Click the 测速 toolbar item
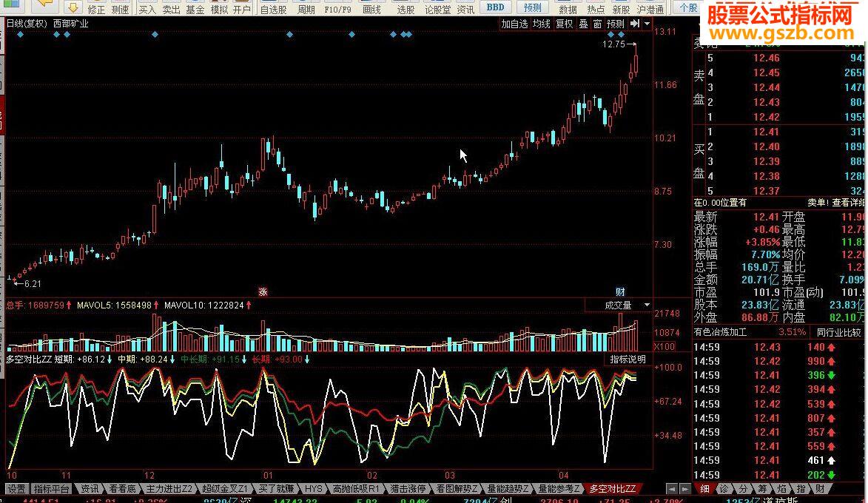This screenshot has height=503, width=868. pos(120,9)
